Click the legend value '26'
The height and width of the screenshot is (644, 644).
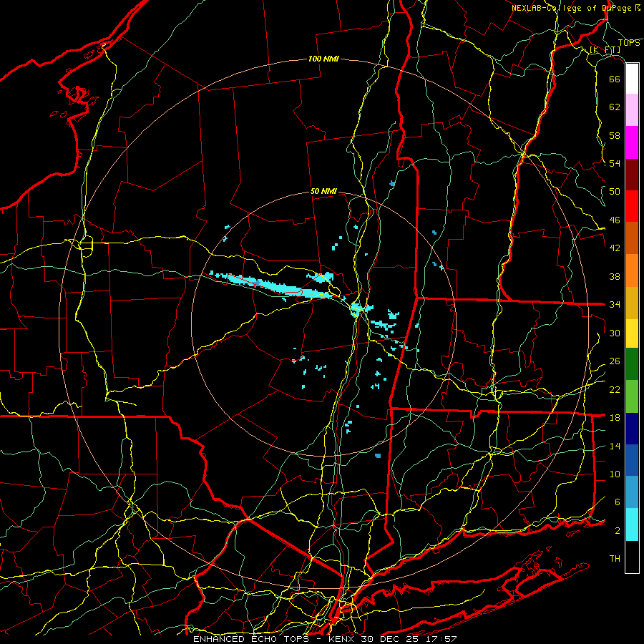pos(615,361)
